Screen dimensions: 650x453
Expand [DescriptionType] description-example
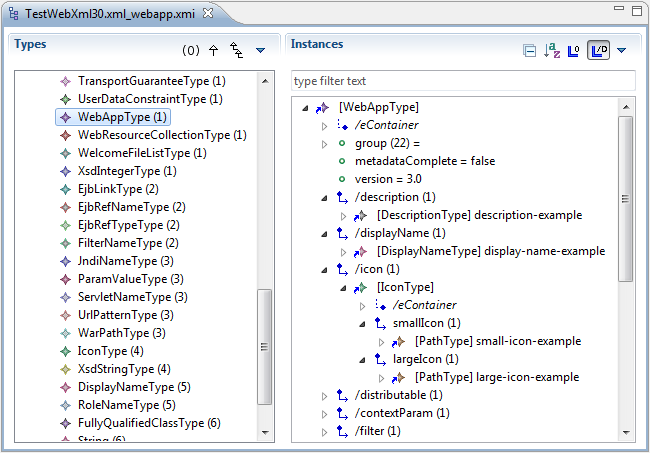tap(343, 216)
